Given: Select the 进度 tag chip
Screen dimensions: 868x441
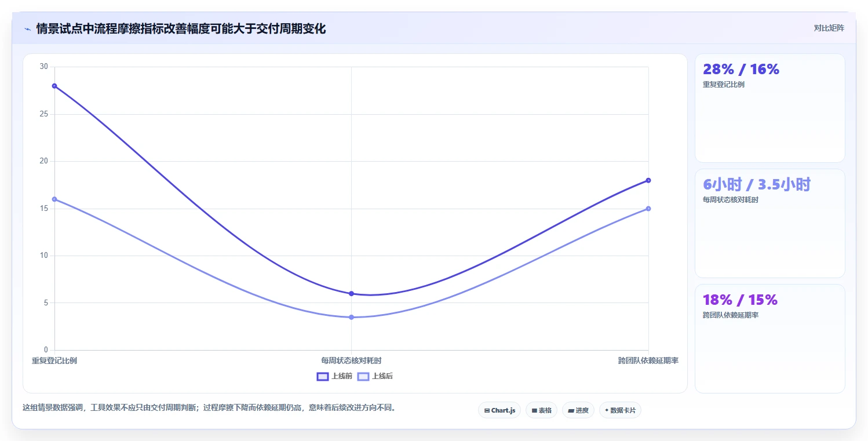Looking at the screenshot, I should (578, 410).
